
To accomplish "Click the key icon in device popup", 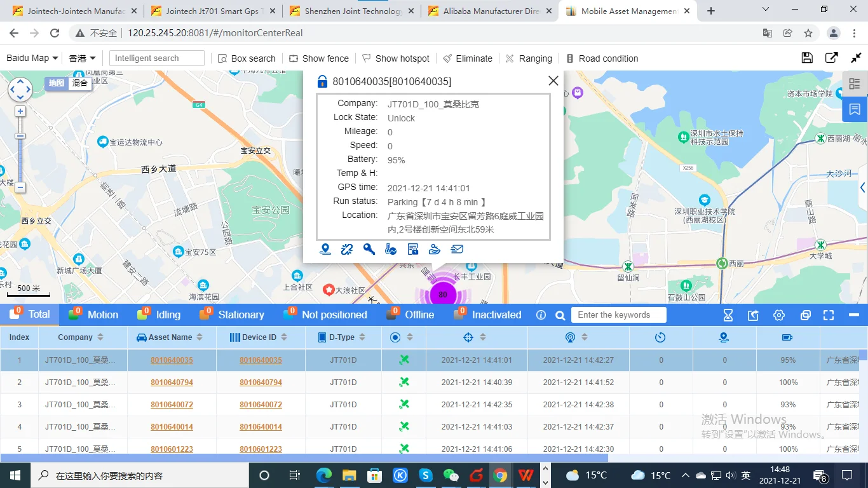I will click(x=369, y=249).
